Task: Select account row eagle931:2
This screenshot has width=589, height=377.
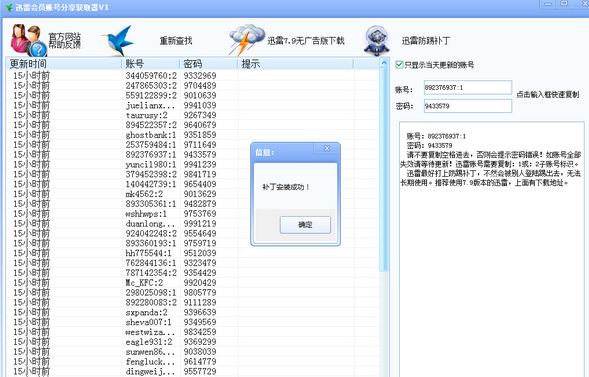Action: pos(193,342)
